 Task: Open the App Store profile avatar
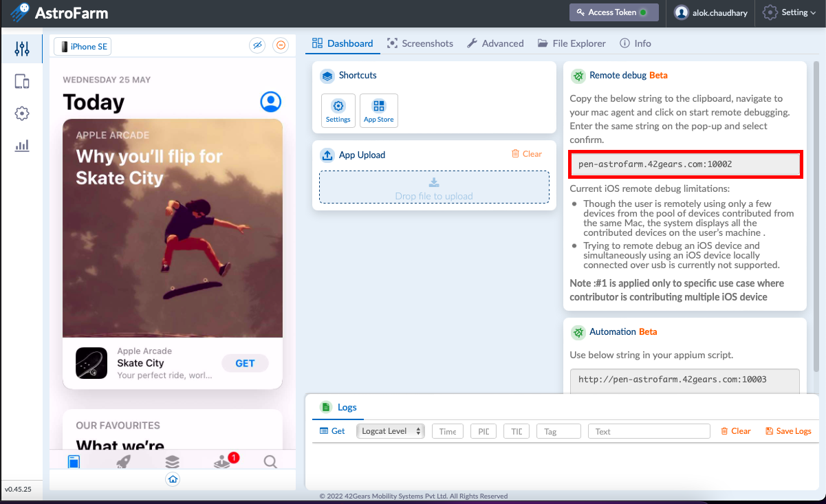pos(271,102)
